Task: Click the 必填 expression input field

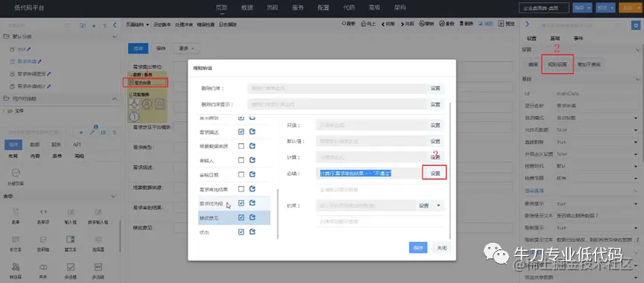Action: pyautogui.click(x=368, y=174)
